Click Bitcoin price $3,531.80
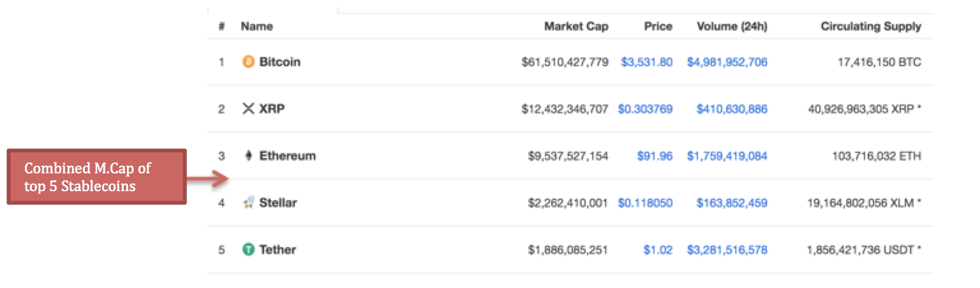This screenshot has height=288, width=980. [646, 62]
